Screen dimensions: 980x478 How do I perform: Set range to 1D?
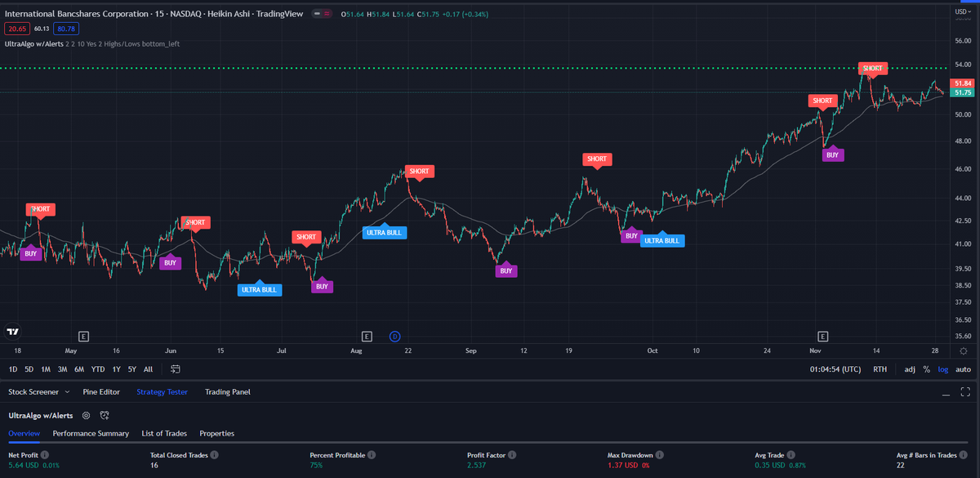[x=13, y=369]
